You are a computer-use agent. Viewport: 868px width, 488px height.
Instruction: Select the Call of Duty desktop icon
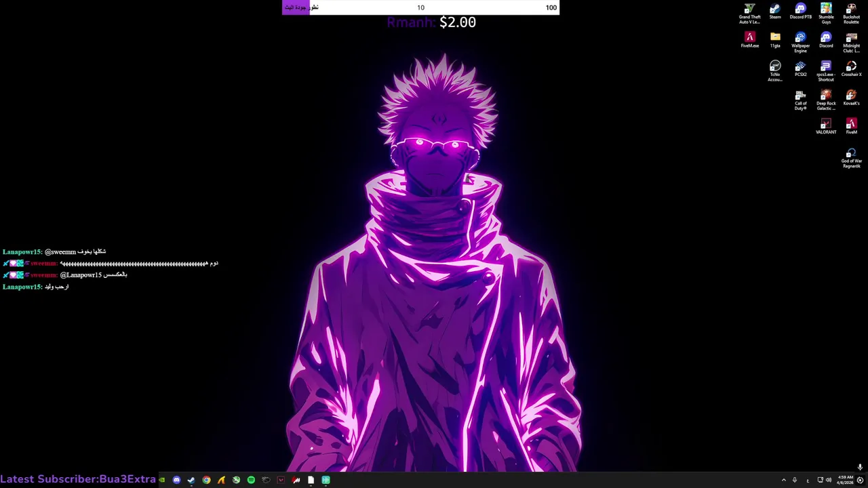click(x=800, y=100)
